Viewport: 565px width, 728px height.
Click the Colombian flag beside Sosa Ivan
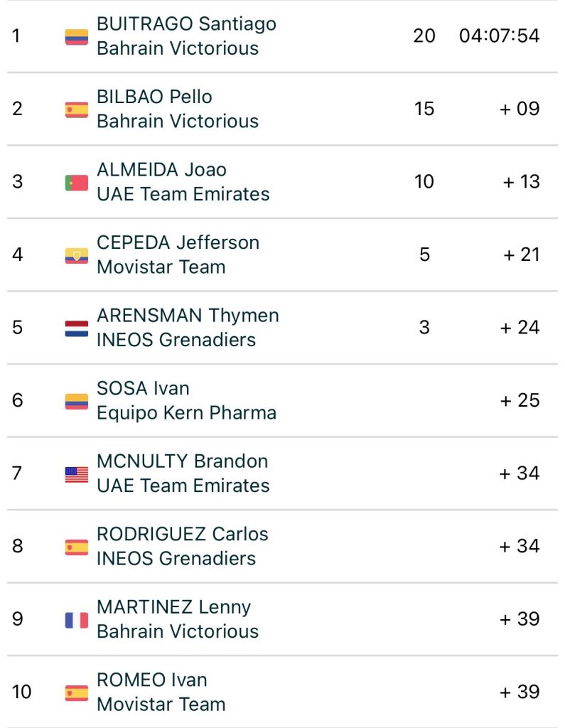coord(76,401)
